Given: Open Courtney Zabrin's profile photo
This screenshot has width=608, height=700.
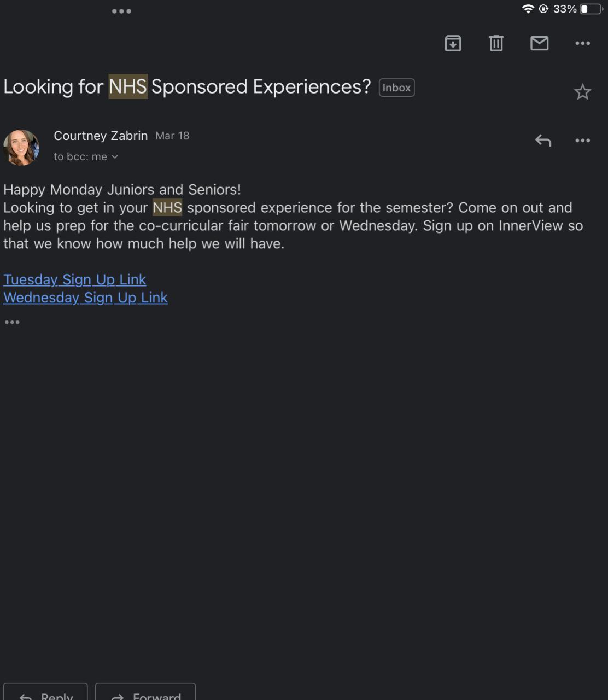Looking at the screenshot, I should [21, 148].
